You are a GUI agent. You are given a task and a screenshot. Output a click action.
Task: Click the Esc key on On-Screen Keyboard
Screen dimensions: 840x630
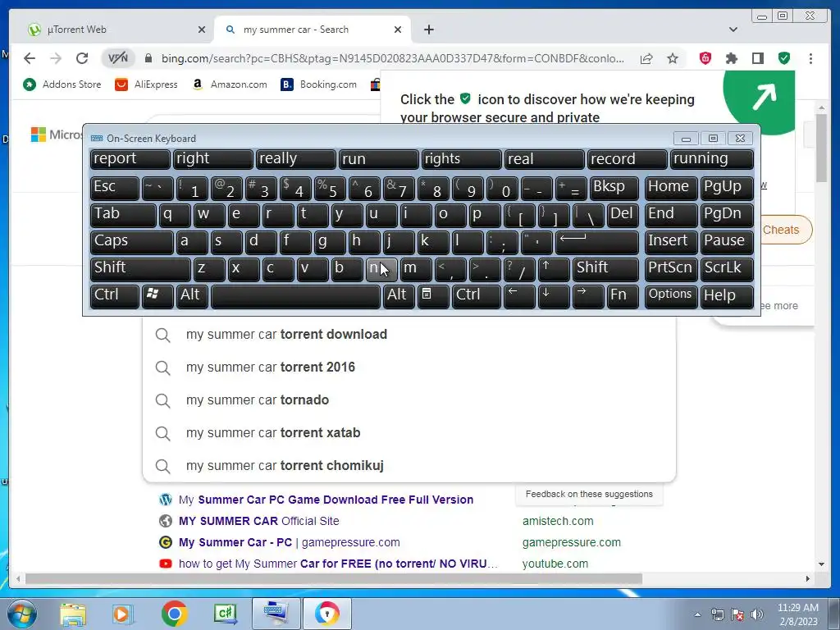(x=115, y=188)
